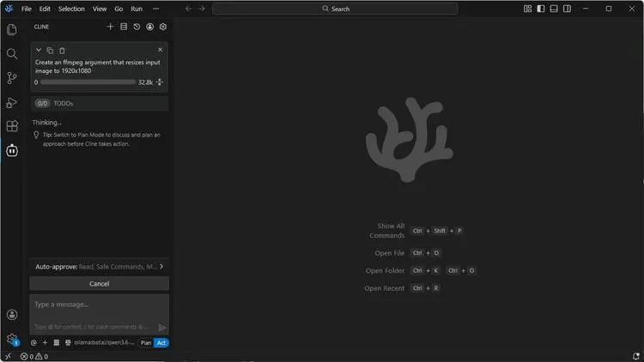Open the Explorer view in activity bar
Screen dimensions: 644x362
(x=12, y=29)
